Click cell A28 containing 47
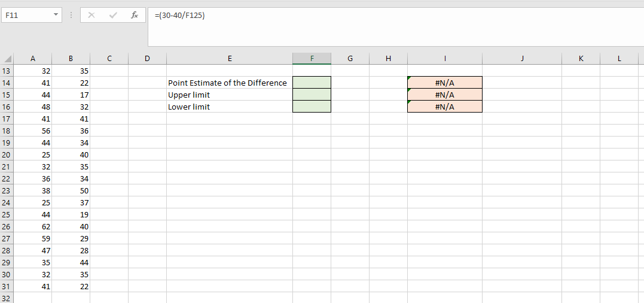The image size is (644, 303). 32,250
